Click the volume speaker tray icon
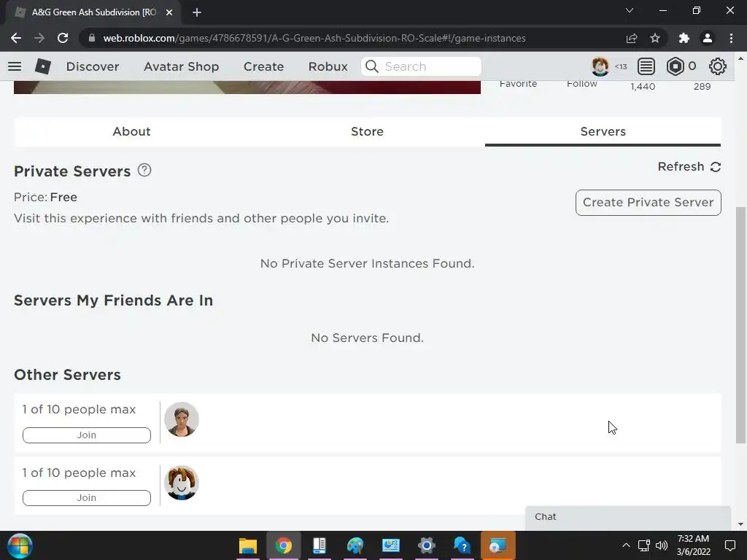Screen dimensions: 747x560 [661, 545]
